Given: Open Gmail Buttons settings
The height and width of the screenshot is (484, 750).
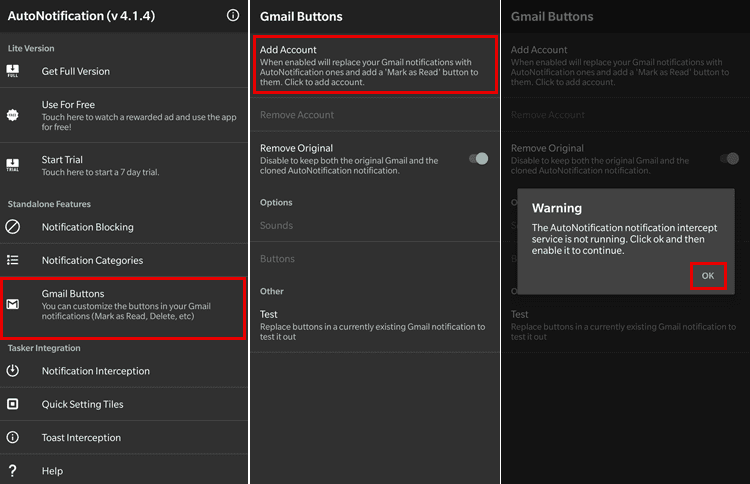Looking at the screenshot, I should click(x=124, y=308).
